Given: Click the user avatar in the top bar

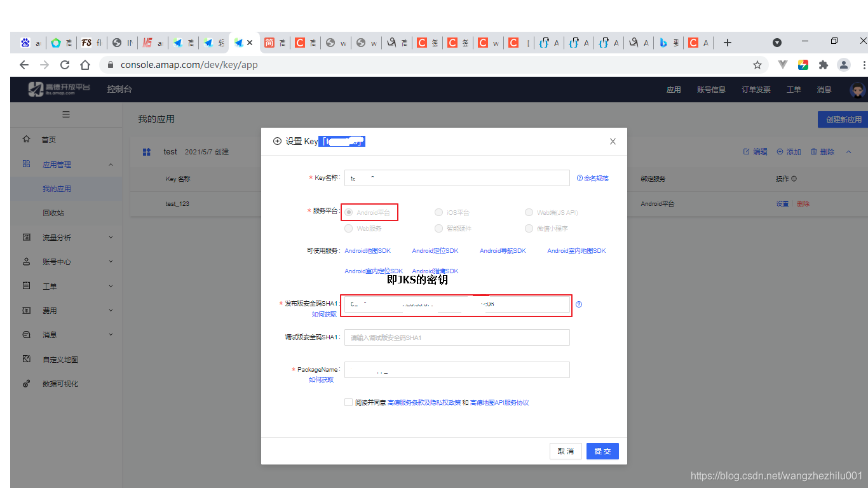Looking at the screenshot, I should tap(857, 89).
